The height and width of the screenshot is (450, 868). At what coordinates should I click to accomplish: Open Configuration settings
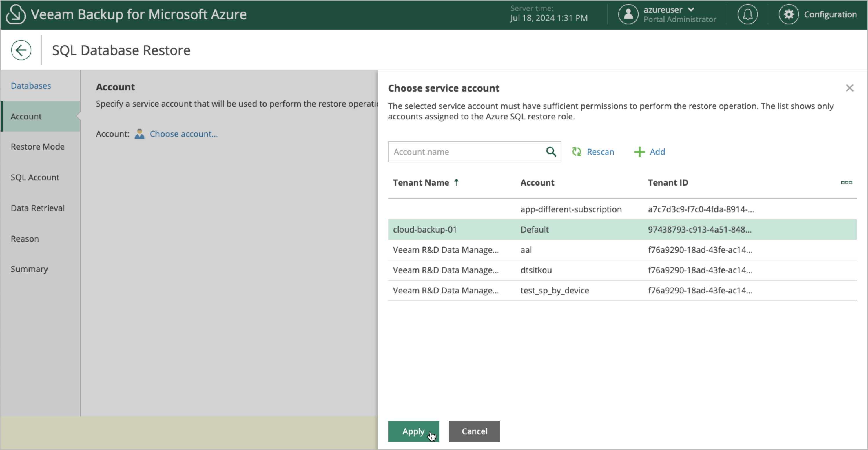830,14
